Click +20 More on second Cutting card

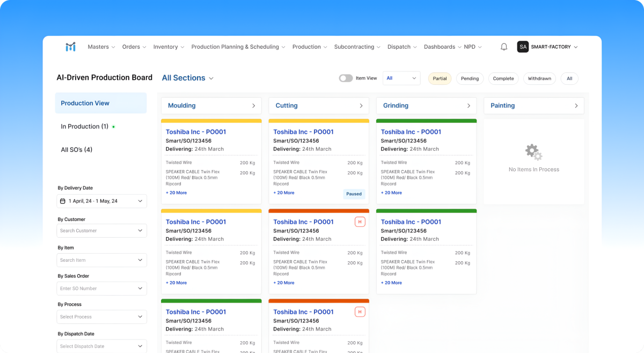click(x=284, y=283)
